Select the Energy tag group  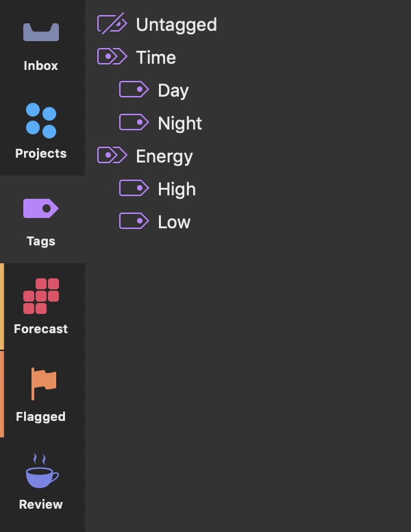[x=248, y=156]
